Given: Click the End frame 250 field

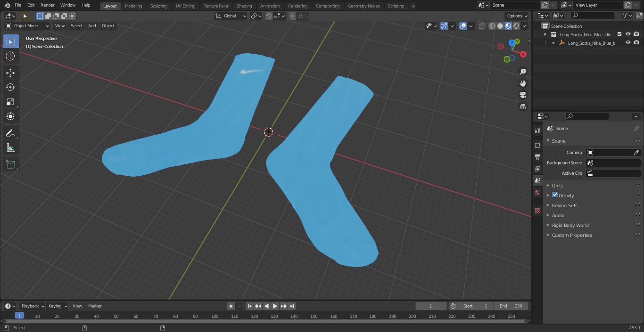Looking at the screenshot, I should click(x=511, y=306).
